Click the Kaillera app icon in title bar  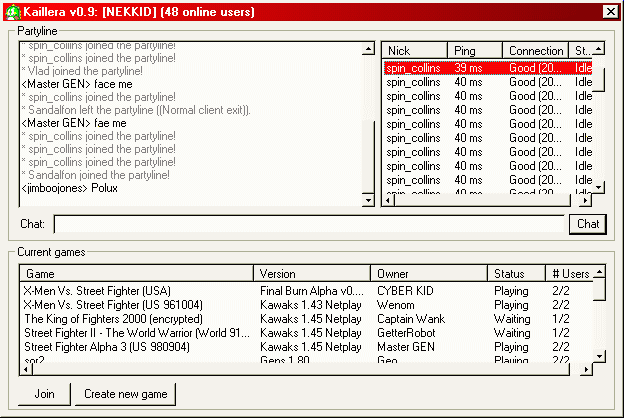pos(12,12)
